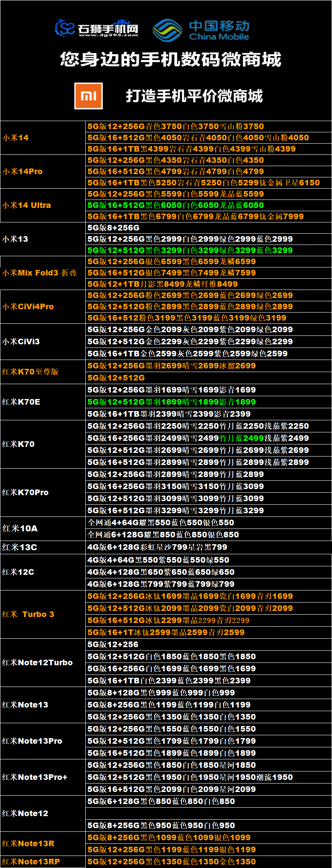Click row 5G版16+512粉色3199
Image resolution: width=332 pixels, height=868 pixels.
(208, 318)
